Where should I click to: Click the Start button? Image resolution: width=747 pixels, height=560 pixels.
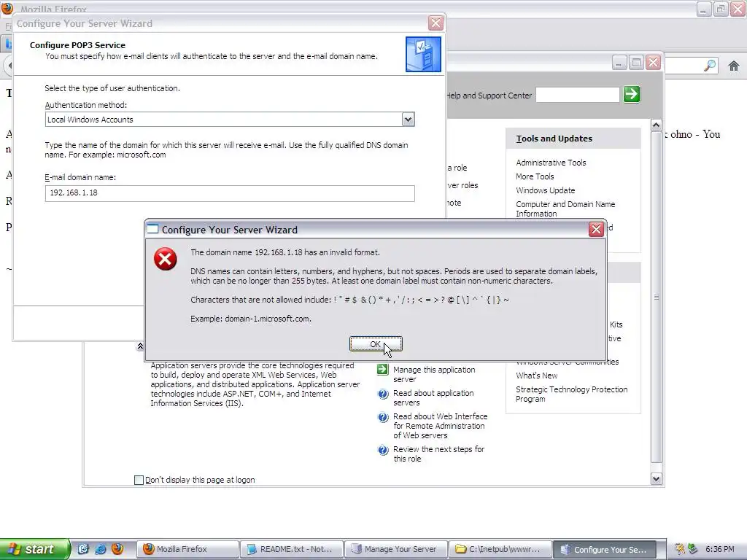pyautogui.click(x=35, y=549)
